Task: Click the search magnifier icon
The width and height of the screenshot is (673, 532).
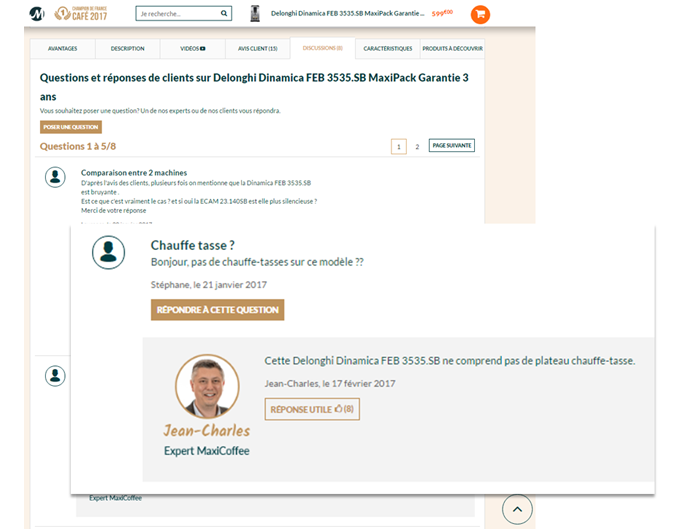Action: click(x=224, y=13)
